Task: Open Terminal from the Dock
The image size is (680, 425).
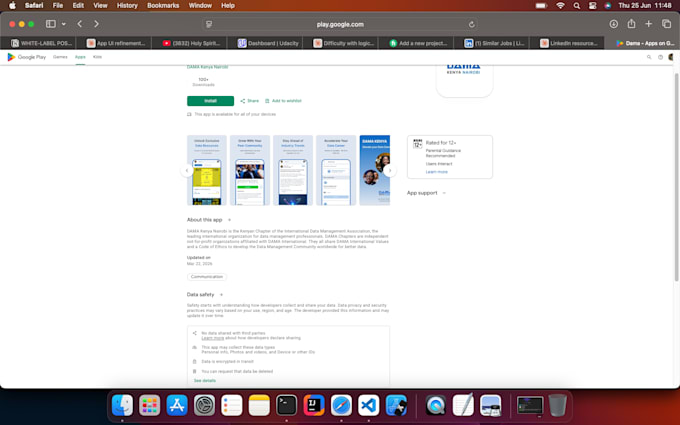Action: [287, 405]
